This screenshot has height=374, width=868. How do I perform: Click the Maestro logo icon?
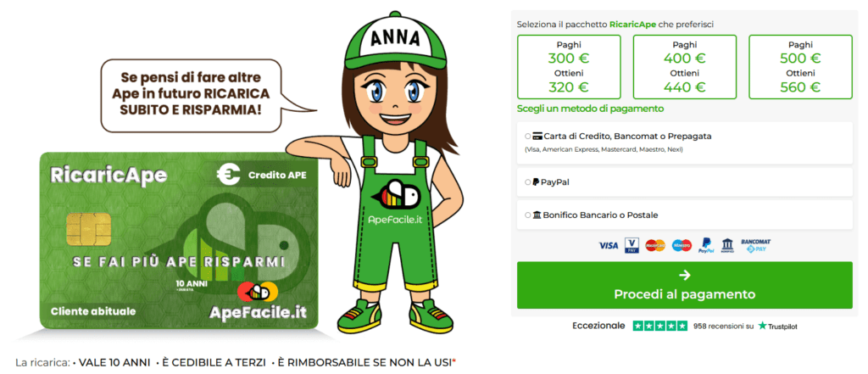coord(682,245)
